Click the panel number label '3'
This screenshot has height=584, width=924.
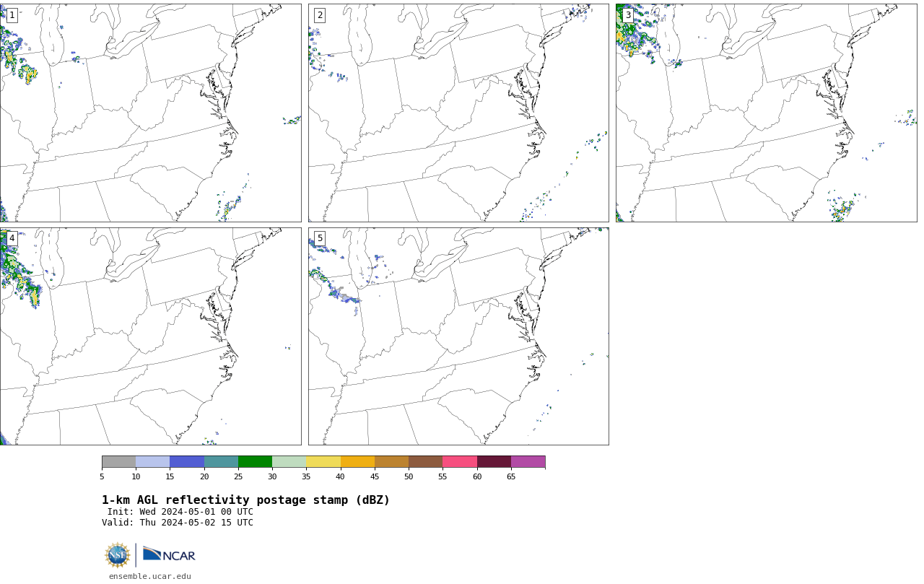click(627, 15)
